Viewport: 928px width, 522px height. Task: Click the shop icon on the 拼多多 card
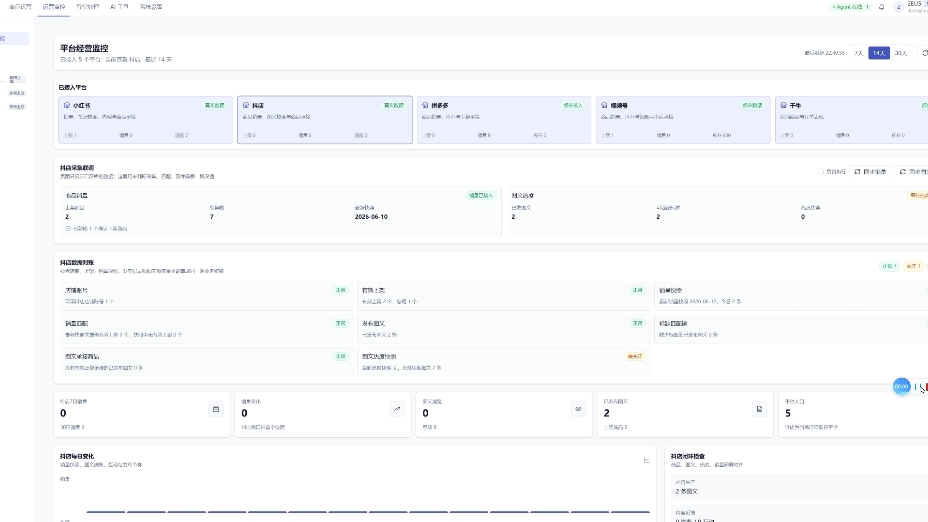tap(425, 105)
